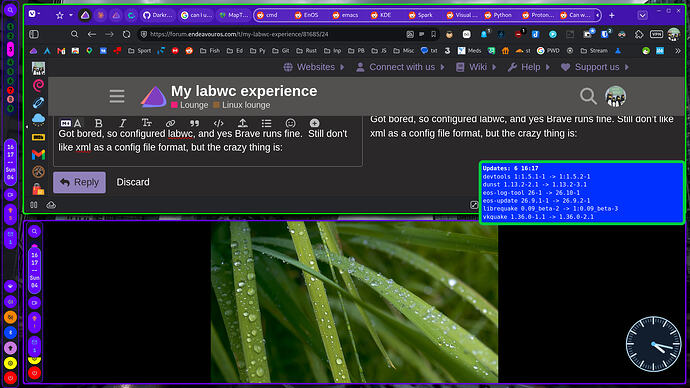Screen dimensions: 690x388
Task: Open the sync cloud status icon
Action: (51, 205)
